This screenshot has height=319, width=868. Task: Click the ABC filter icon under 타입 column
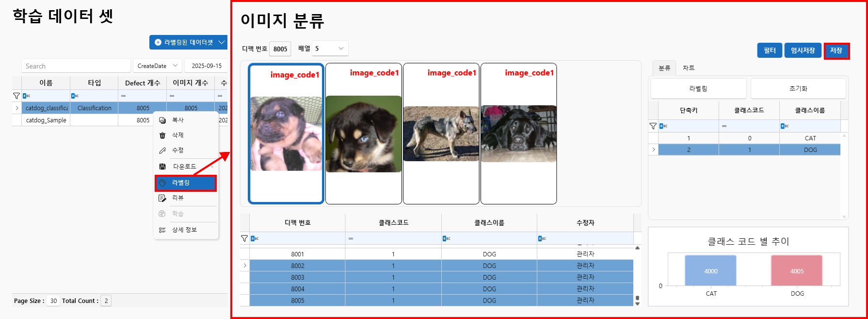(x=75, y=96)
